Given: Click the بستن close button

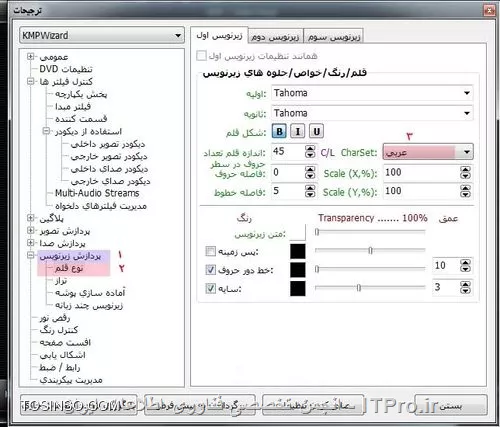Looking at the screenshot, I should pyautogui.click(x=451, y=405).
